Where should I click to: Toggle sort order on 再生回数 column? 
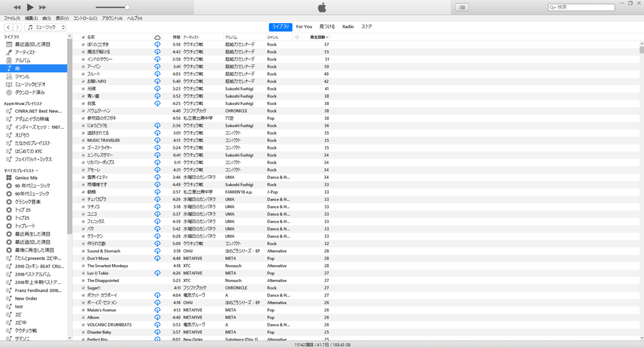click(319, 37)
